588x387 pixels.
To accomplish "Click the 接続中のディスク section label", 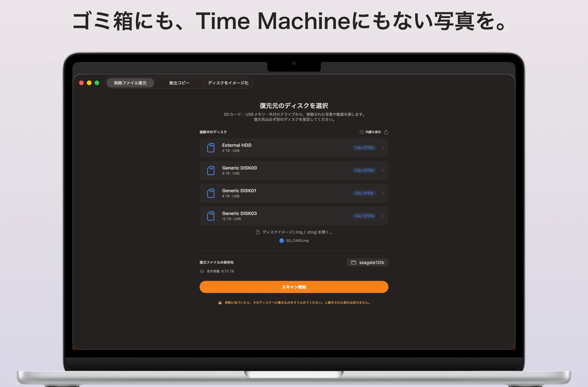I will tap(213, 132).
